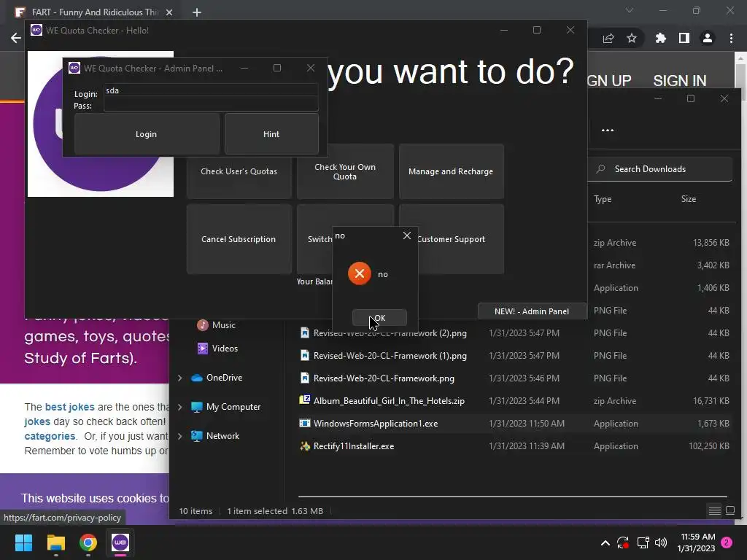This screenshot has width=747, height=560.
Task: Click the WE logo image in Quota Checker
Action: (x=101, y=176)
